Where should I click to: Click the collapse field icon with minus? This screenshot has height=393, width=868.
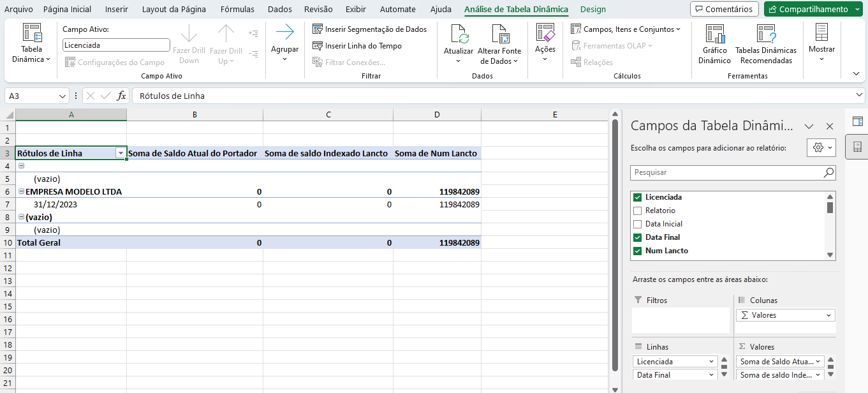coord(253,54)
